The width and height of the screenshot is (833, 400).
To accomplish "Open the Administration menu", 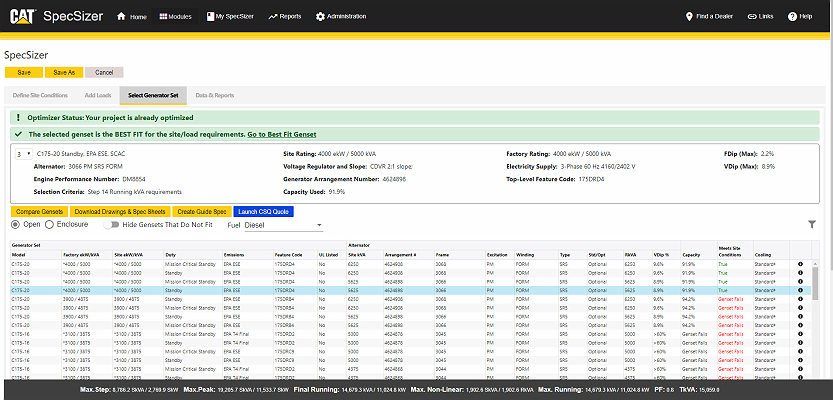I will pos(341,16).
